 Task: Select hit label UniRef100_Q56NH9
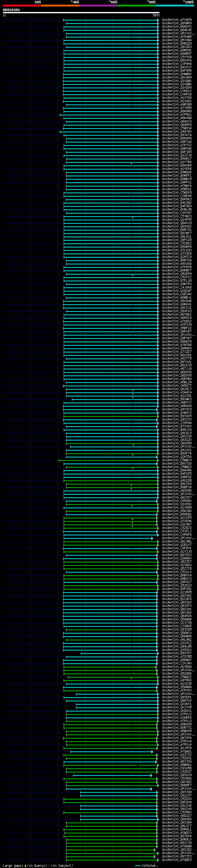pos(177,636)
